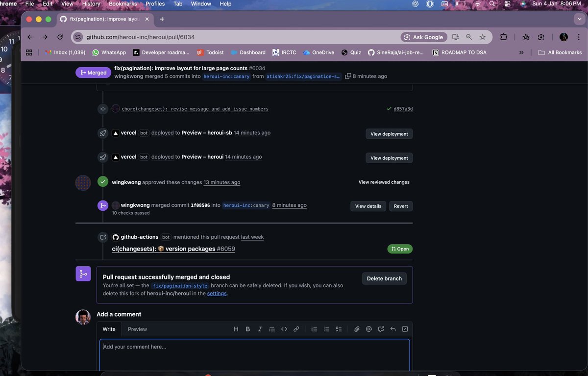This screenshot has width=588, height=376.
Task: Focus the Add your comment text area
Action: (x=254, y=355)
